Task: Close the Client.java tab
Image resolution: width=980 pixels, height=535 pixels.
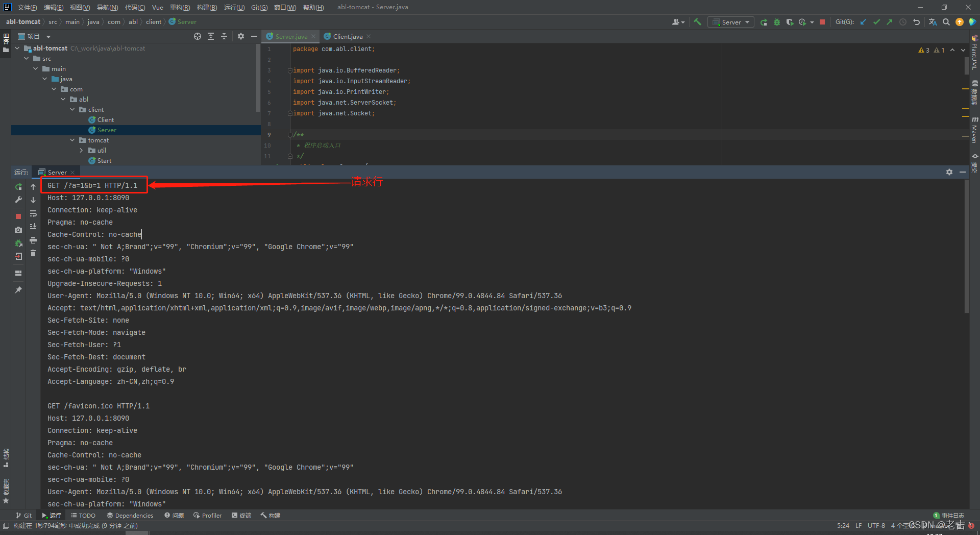Action: pos(369,36)
